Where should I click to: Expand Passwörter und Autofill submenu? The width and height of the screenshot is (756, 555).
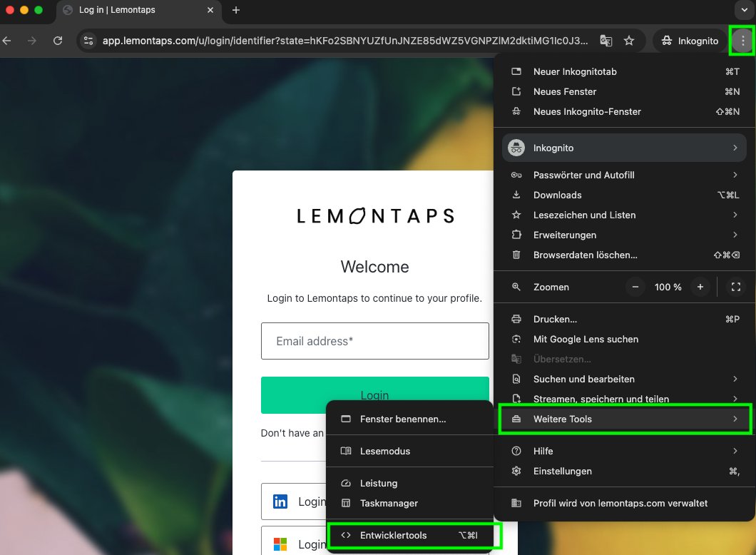tap(624, 175)
